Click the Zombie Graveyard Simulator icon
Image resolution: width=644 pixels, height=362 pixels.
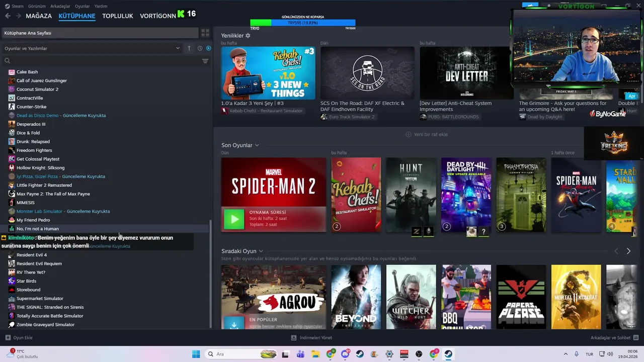[x=12, y=324]
